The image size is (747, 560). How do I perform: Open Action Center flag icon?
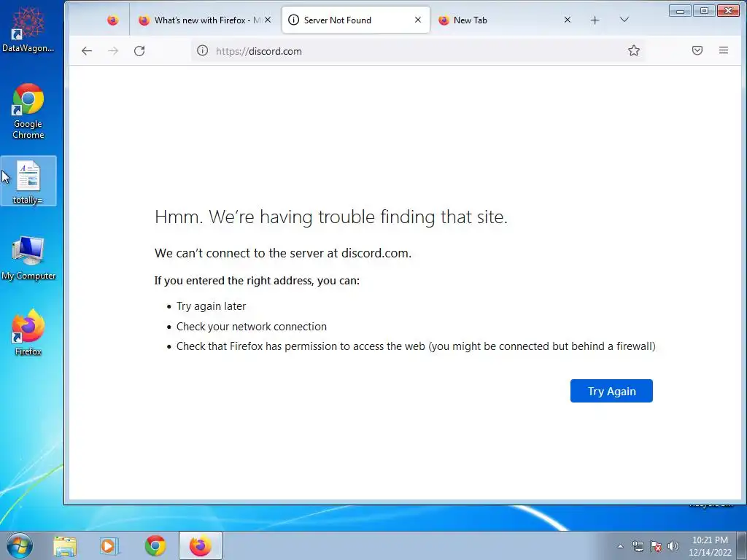pos(656,546)
